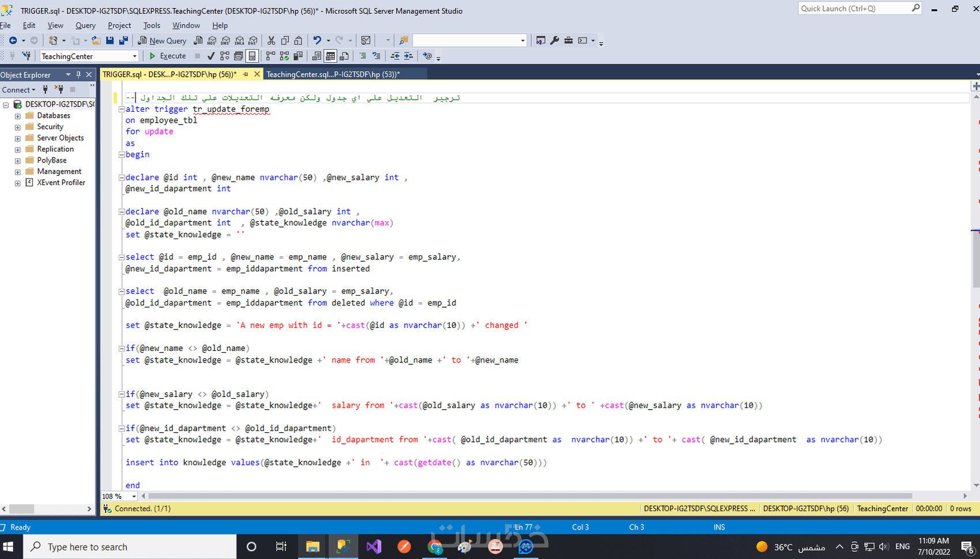Open the Tools menu
The width and height of the screenshot is (980, 559).
(152, 25)
